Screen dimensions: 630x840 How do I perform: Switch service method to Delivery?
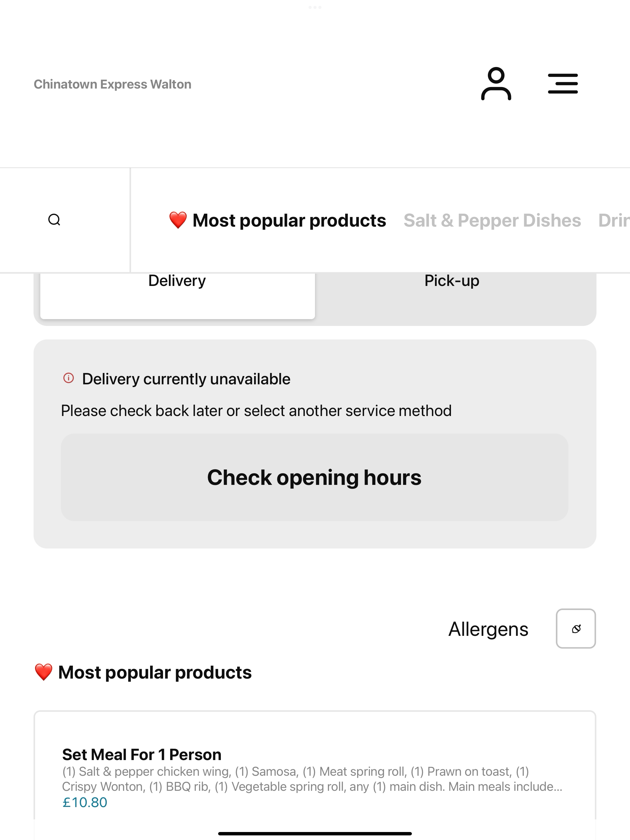click(177, 292)
